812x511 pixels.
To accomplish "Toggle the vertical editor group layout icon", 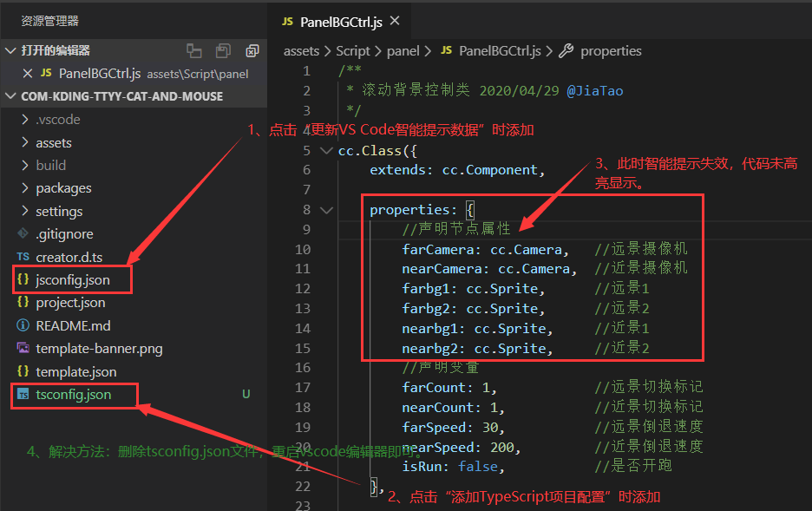I will click(193, 51).
